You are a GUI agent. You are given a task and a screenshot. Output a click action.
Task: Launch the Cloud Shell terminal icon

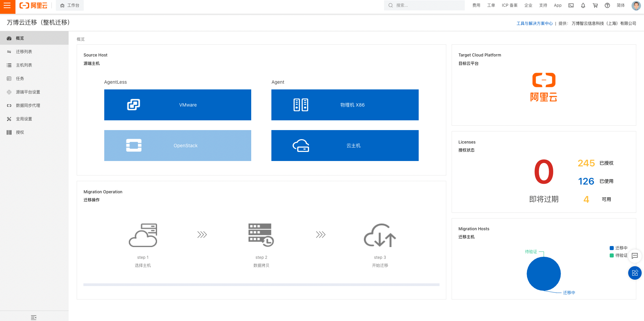[x=571, y=5]
